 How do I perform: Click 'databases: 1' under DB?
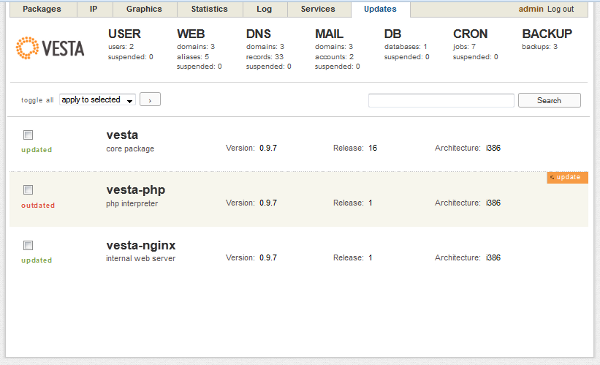tap(406, 47)
